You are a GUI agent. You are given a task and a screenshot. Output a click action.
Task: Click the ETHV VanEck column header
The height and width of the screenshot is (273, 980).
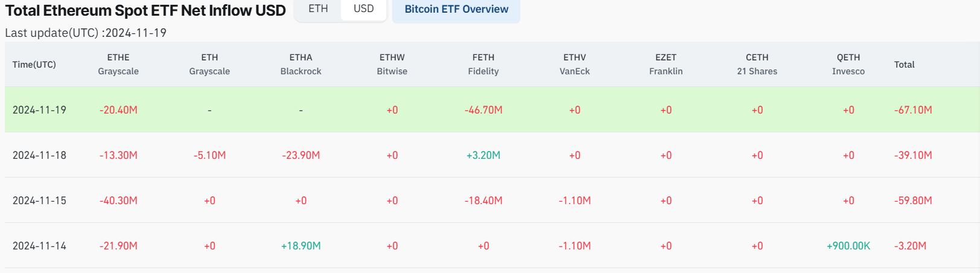(x=574, y=65)
